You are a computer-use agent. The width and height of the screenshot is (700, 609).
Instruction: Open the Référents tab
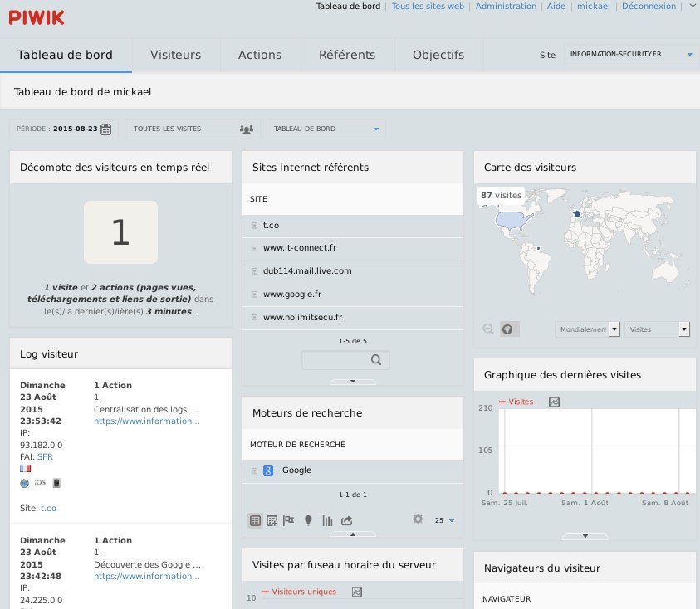347,55
